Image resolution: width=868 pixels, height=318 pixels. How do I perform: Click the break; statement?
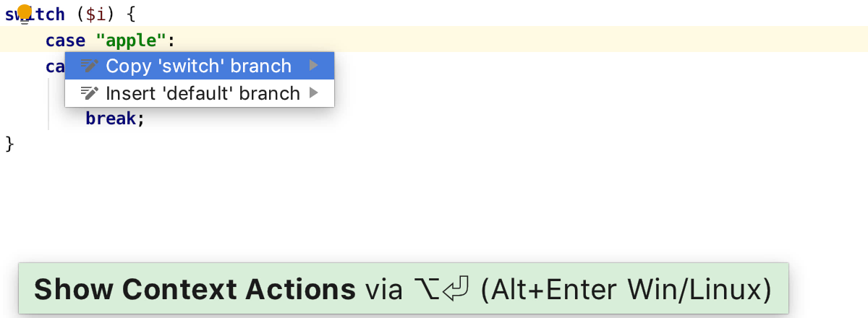115,118
